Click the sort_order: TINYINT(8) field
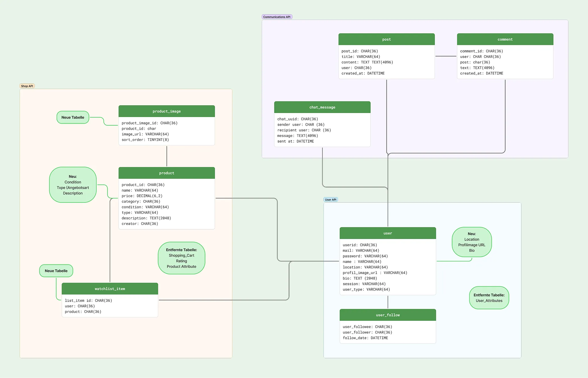The width and height of the screenshot is (588, 378). [145, 140]
